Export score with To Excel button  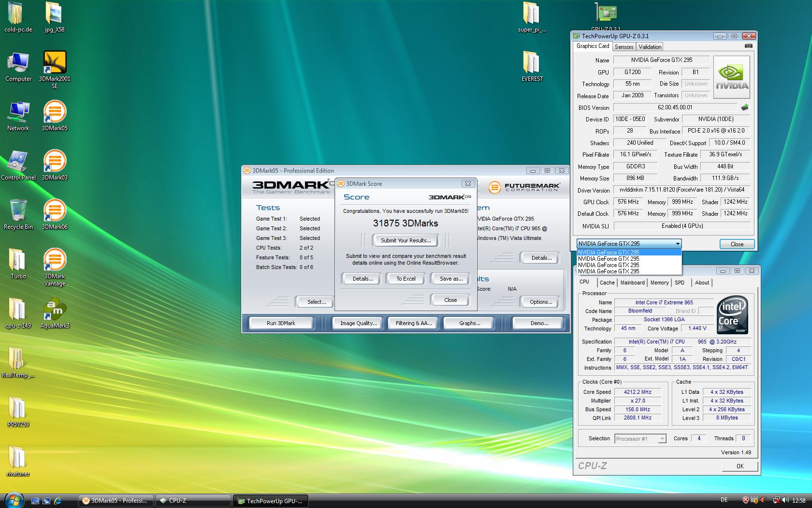coord(406,279)
